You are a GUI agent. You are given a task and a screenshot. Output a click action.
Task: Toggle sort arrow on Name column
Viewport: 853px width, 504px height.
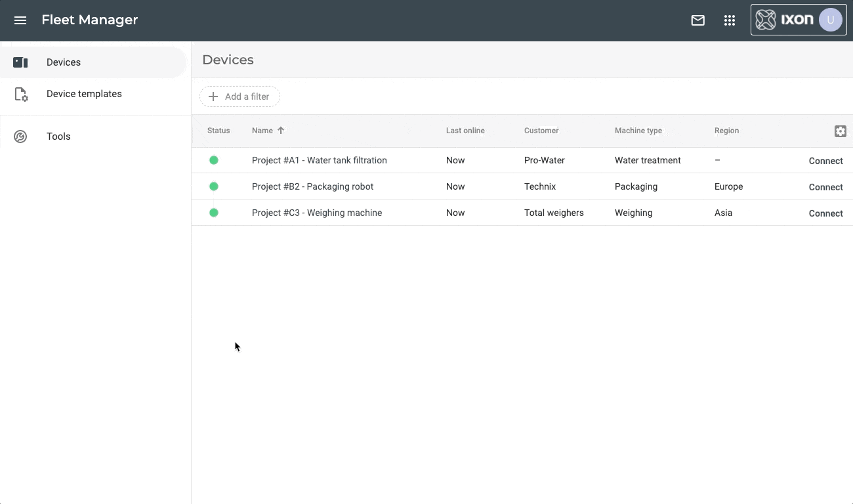(x=281, y=131)
